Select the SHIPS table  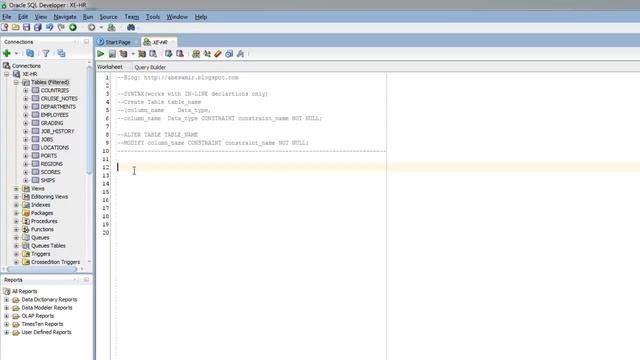tap(48, 180)
